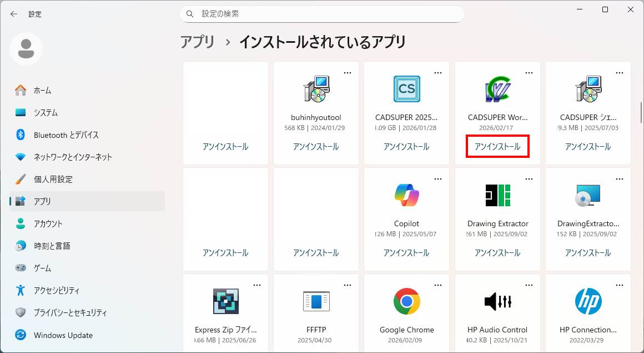
Task: Click the user profile avatar
Action: point(26,49)
